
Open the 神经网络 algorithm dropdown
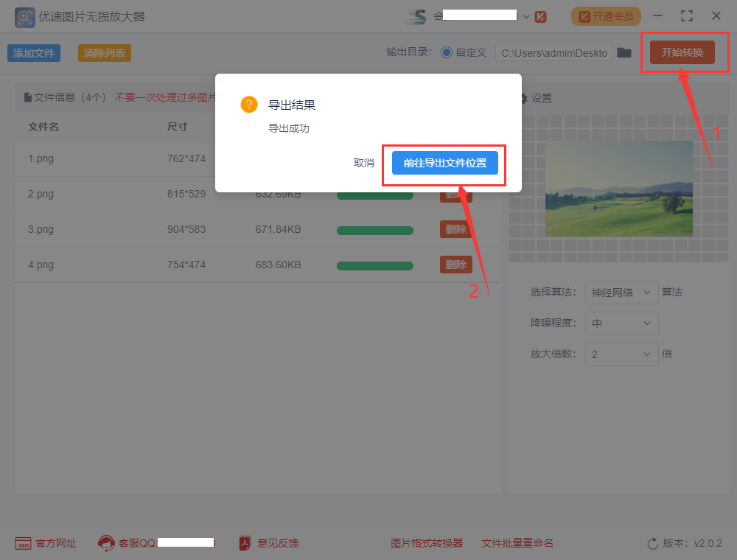621,293
